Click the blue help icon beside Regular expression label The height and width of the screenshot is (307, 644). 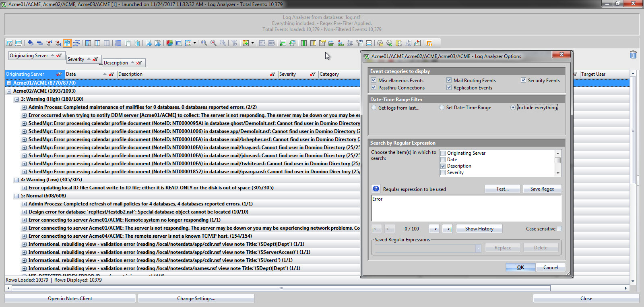pos(376,189)
